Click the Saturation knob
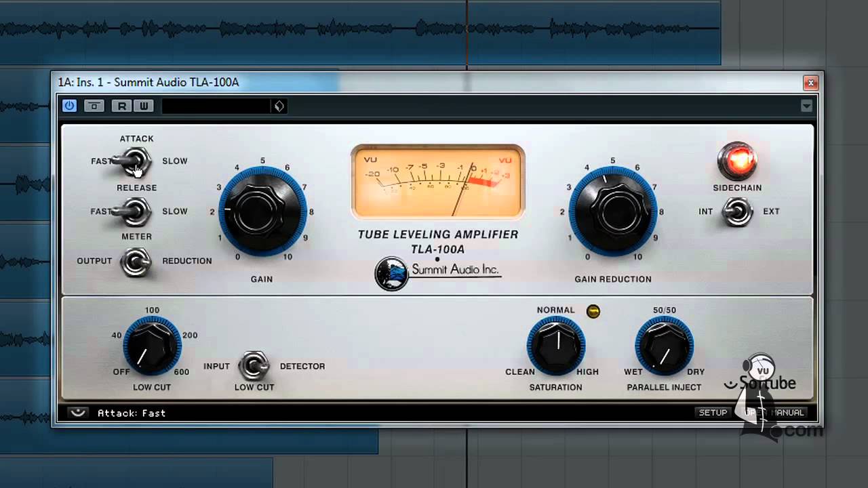868x488 pixels. (556, 346)
